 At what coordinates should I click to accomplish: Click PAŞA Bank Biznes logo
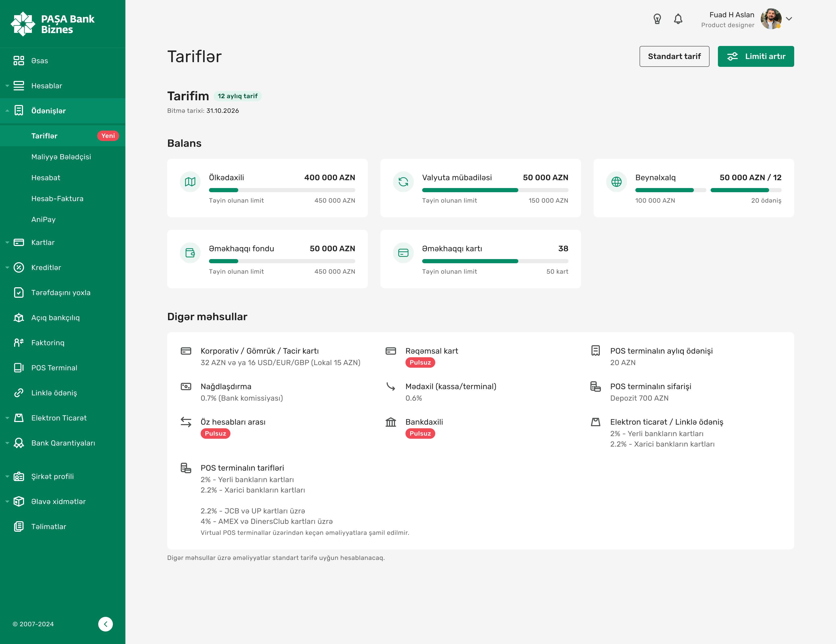tap(53, 24)
